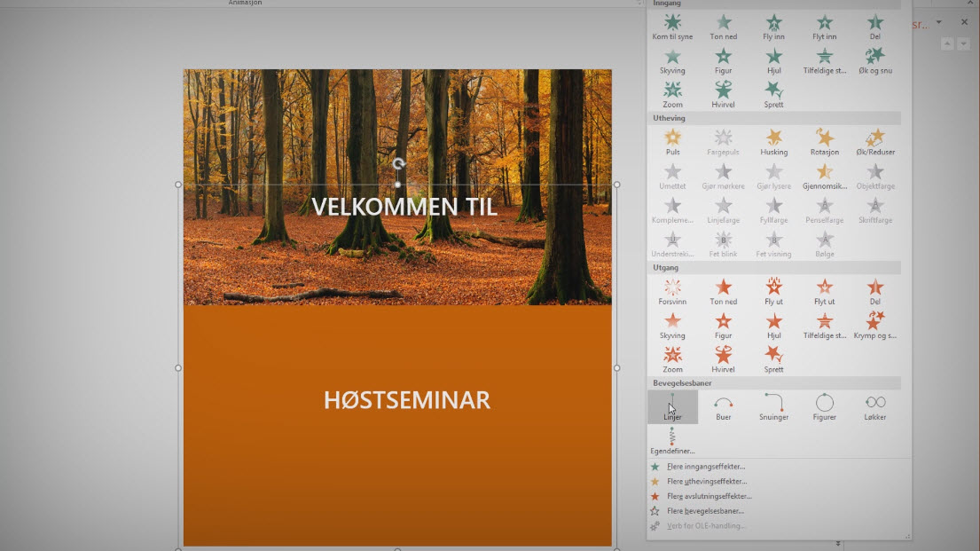
Task: Apply the Husking emphasis effect
Action: coord(773,143)
